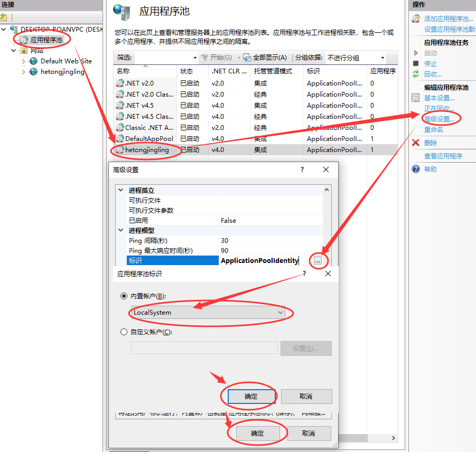Click the start (启动) triangle icon

pyautogui.click(x=416, y=53)
